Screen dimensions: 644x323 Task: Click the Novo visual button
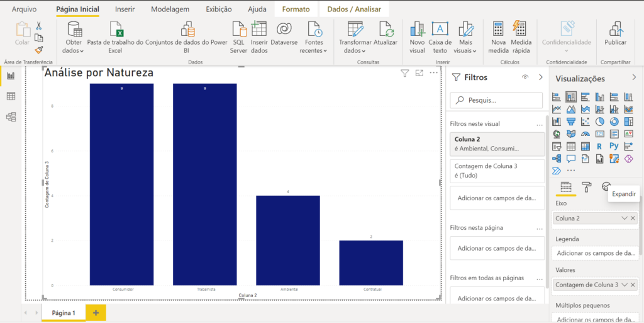(x=417, y=37)
